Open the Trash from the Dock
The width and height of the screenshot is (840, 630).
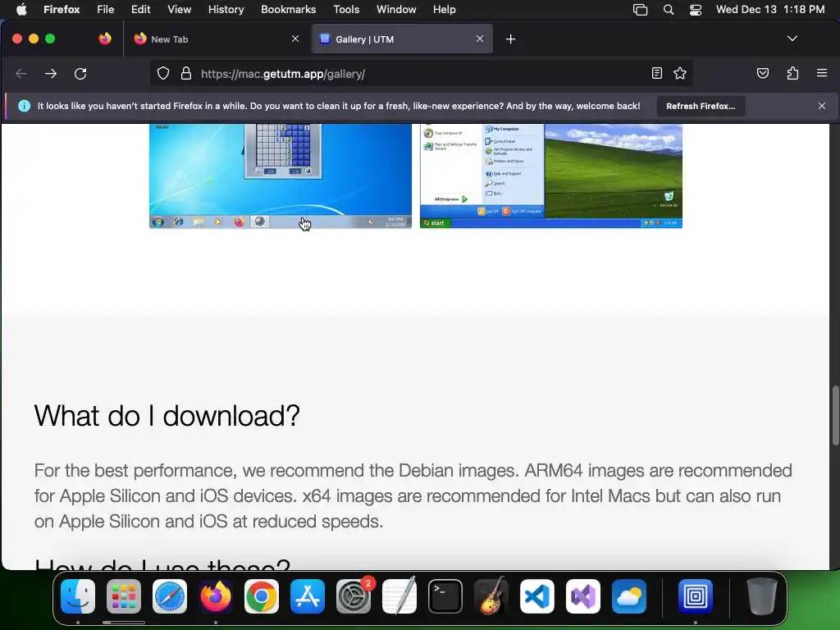coord(761,596)
